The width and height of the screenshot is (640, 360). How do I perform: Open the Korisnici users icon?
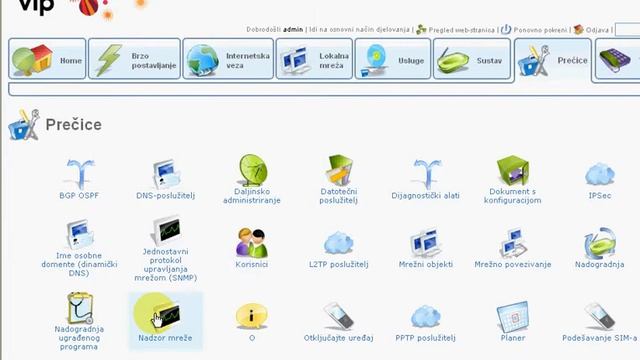252,243
